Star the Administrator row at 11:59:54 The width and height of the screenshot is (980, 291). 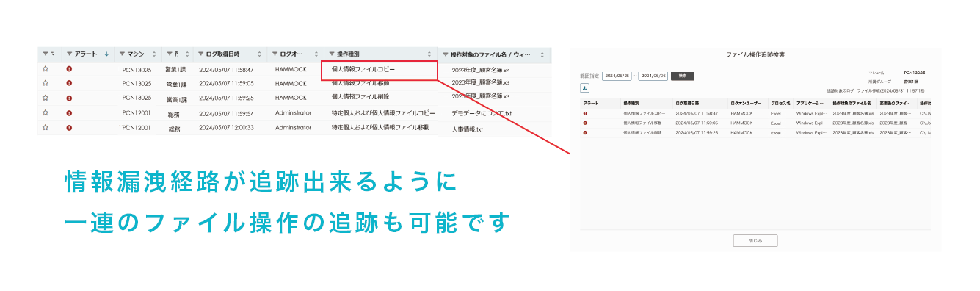click(46, 112)
